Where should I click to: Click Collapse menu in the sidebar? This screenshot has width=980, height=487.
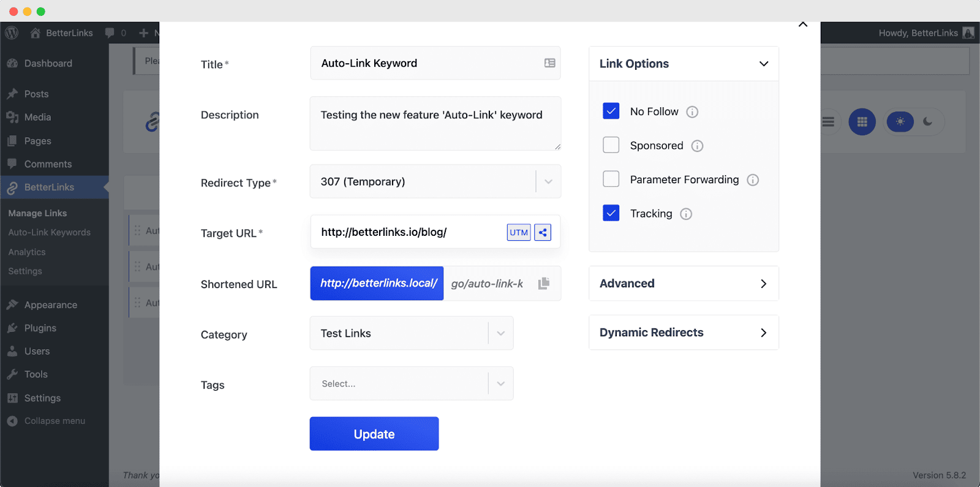tap(55, 421)
